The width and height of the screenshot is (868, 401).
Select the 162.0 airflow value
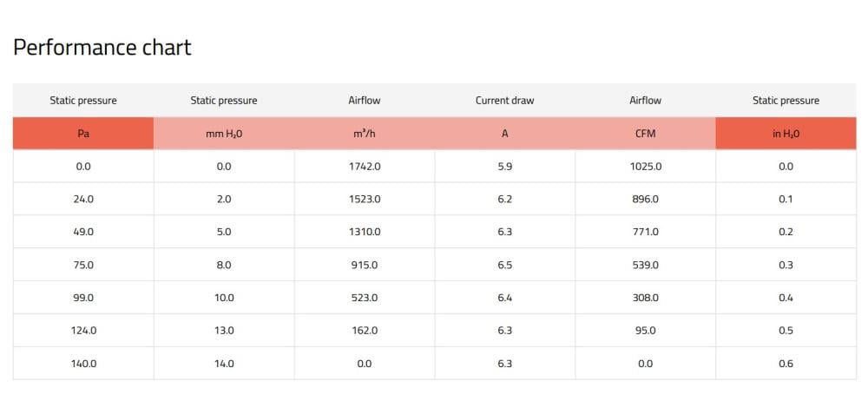coord(365,331)
